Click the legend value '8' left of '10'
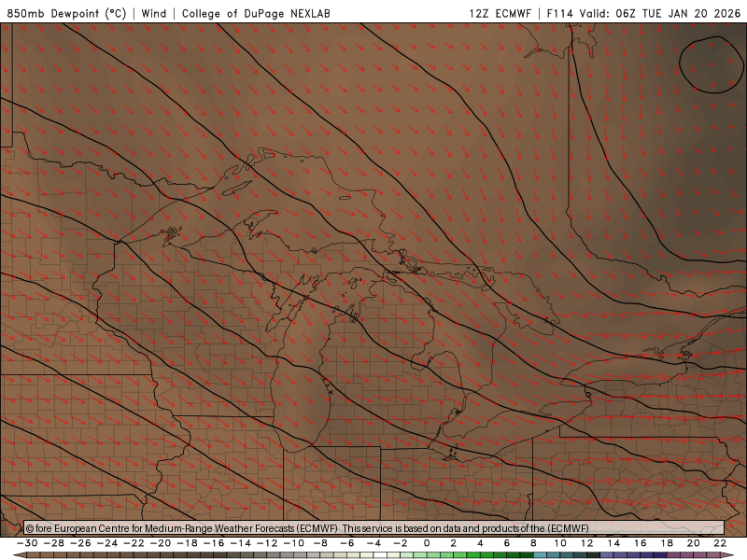747x560 pixels. 533,543
